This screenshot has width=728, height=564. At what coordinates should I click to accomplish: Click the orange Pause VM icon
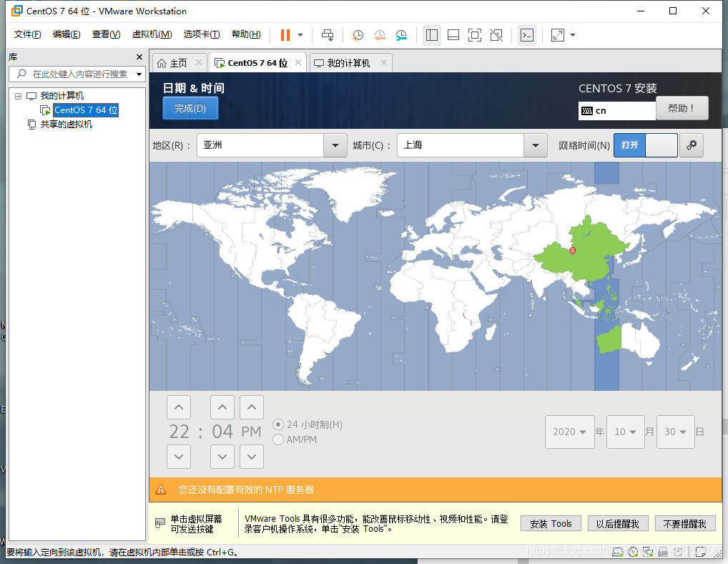coord(285,35)
